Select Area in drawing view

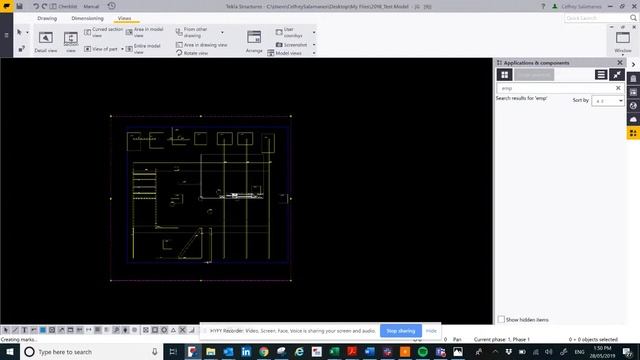coord(202,45)
